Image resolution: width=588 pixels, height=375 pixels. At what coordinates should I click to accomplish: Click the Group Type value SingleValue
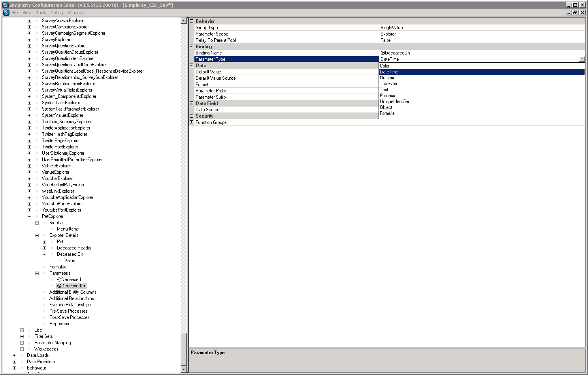[482, 28]
